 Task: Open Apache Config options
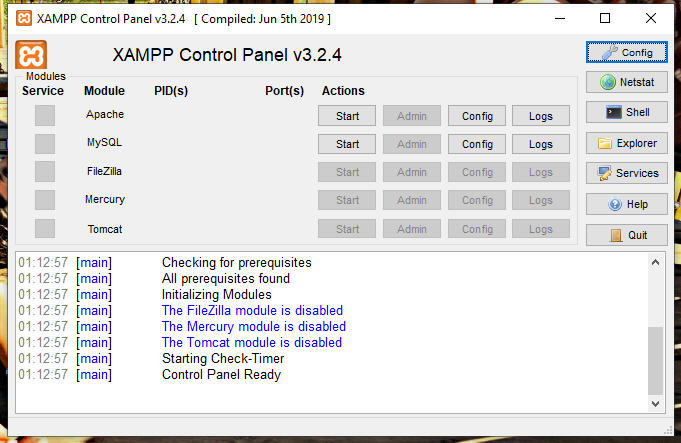tap(477, 116)
